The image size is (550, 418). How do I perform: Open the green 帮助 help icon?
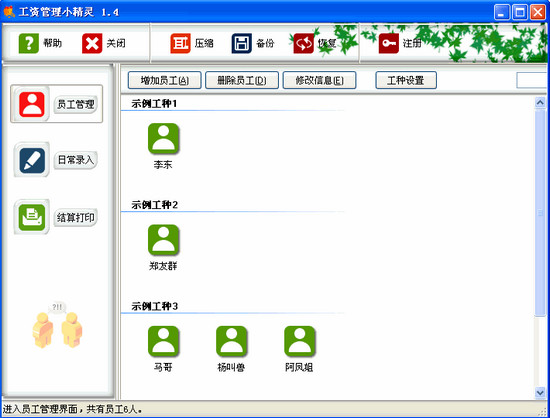pyautogui.click(x=28, y=43)
